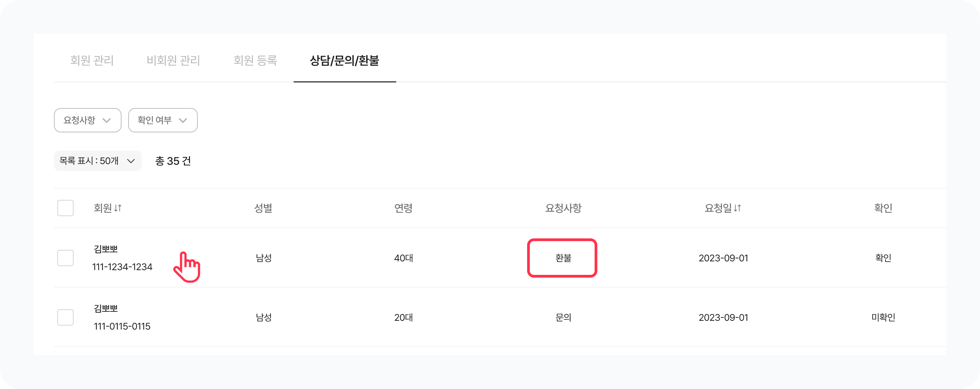980x389 pixels.
Task: Open the 확인 여부 filter dropdown
Action: tap(162, 120)
